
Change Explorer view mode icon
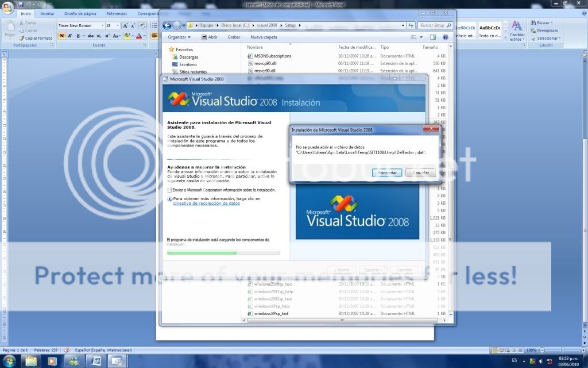point(413,37)
